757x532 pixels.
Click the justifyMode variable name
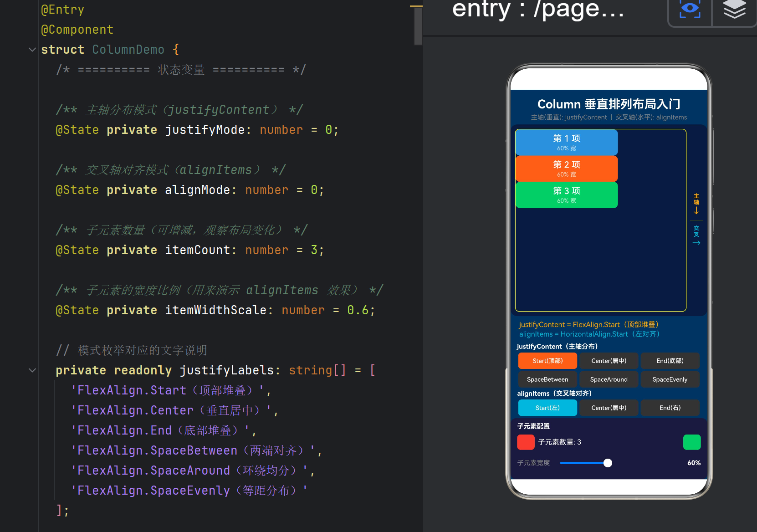[205, 130]
